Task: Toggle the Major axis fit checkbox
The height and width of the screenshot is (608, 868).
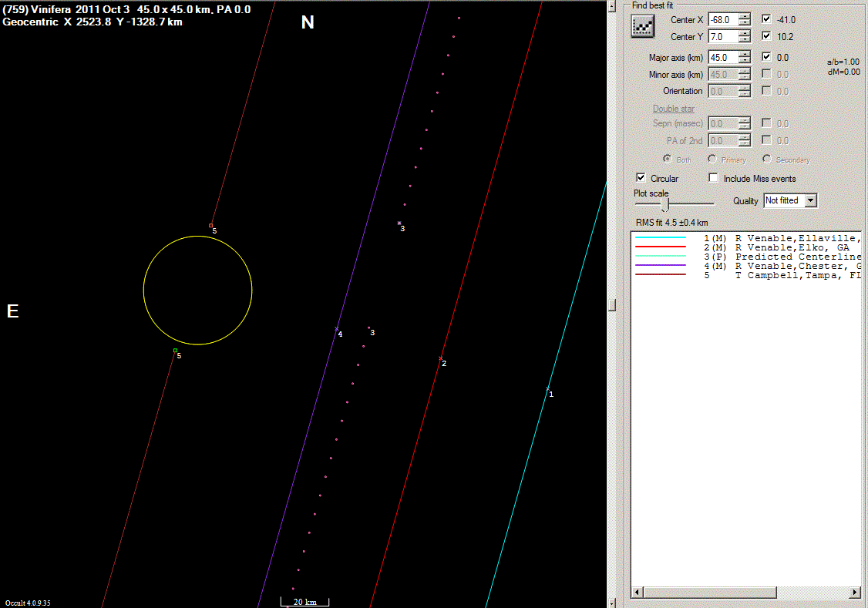Action: click(x=766, y=56)
